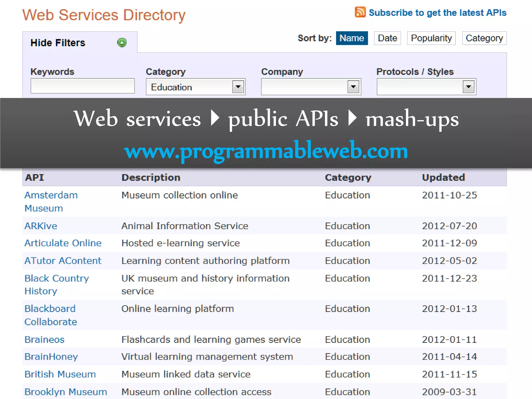Sort the directory by Date

(x=387, y=38)
